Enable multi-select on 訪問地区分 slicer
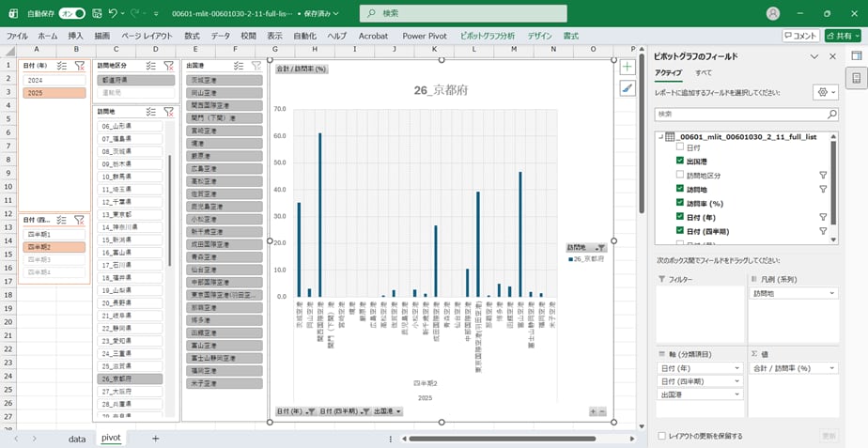This screenshot has height=448, width=868. coord(151,66)
